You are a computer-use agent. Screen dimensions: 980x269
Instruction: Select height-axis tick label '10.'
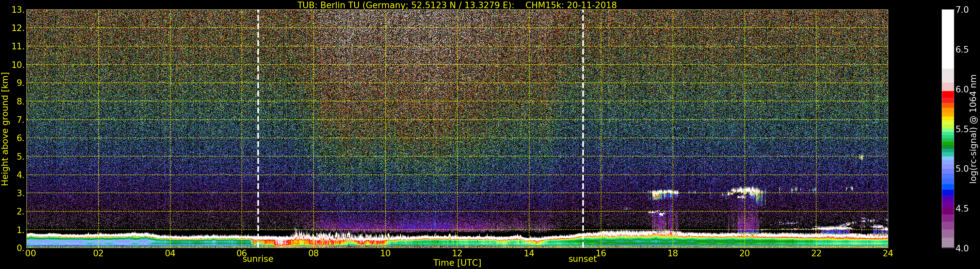(18, 65)
